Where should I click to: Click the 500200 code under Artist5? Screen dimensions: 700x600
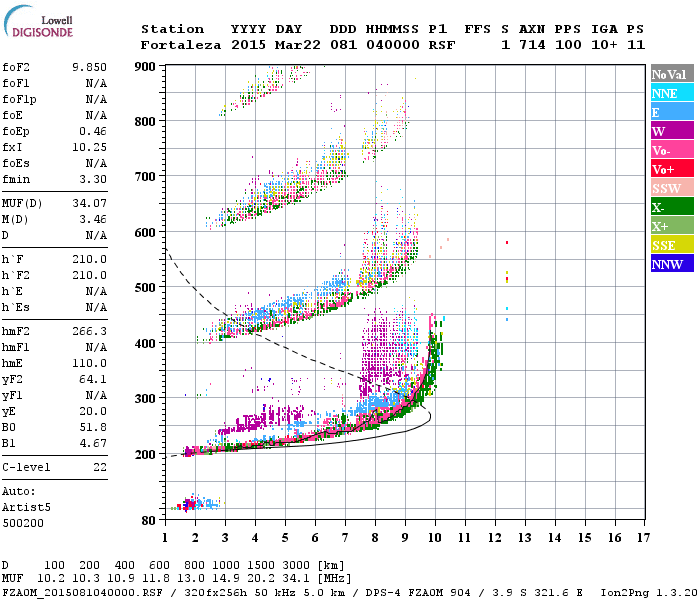point(23,523)
